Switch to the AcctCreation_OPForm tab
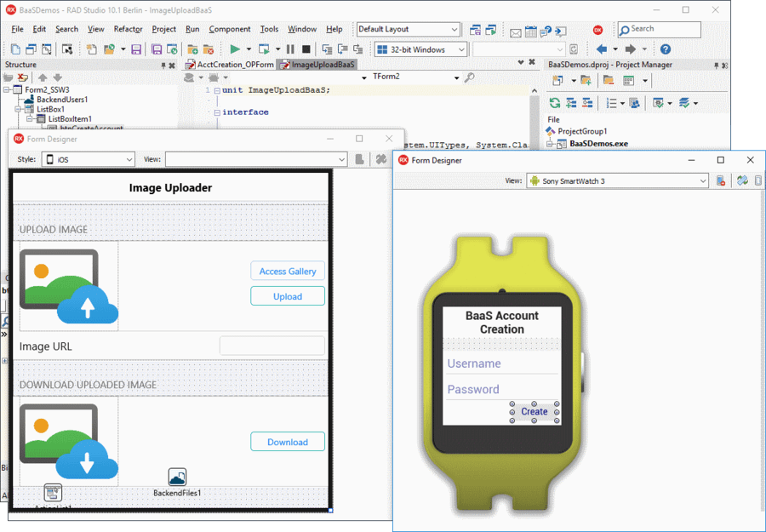This screenshot has height=532, width=766. coord(230,65)
